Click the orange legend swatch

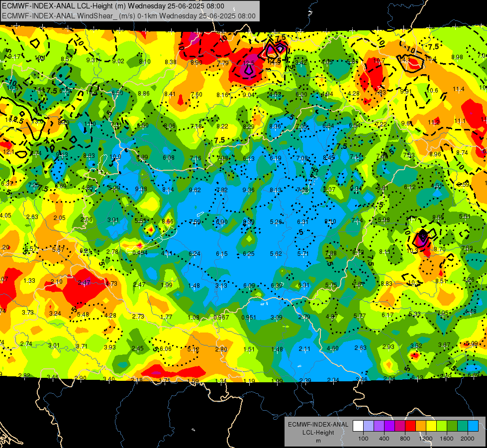click(x=420, y=426)
